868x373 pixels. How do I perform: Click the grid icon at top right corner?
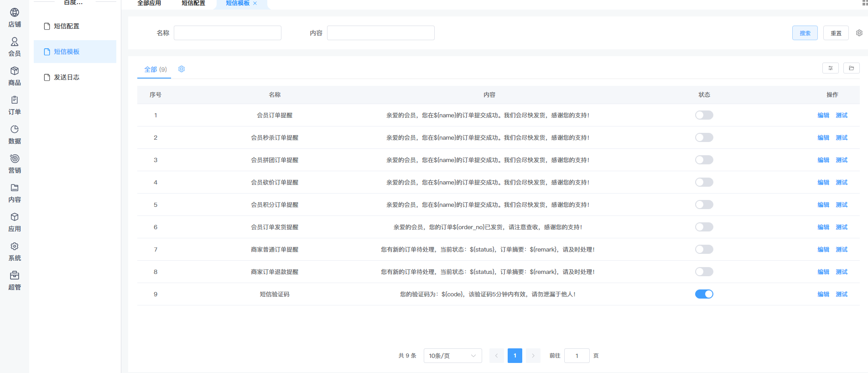click(865, 2)
